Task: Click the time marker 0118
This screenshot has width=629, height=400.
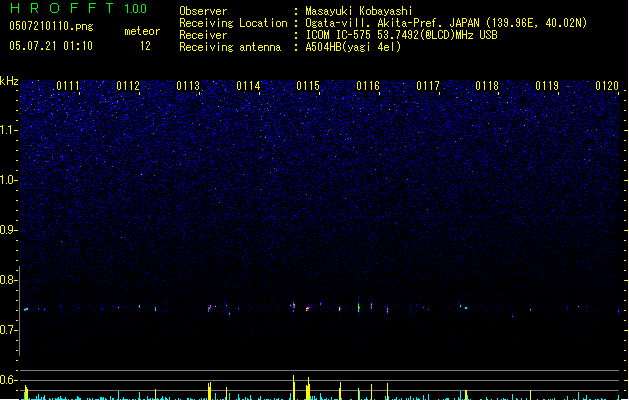Action: (x=487, y=86)
